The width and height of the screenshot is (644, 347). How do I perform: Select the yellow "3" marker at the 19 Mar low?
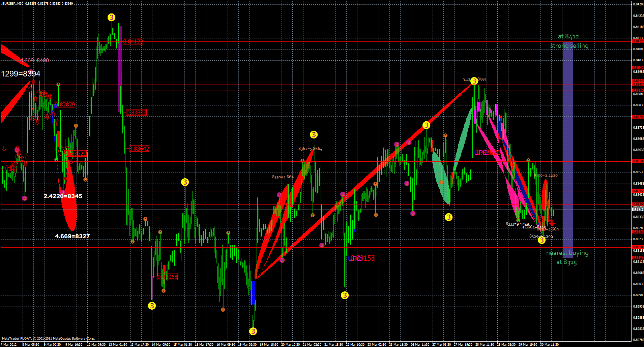[253, 332]
